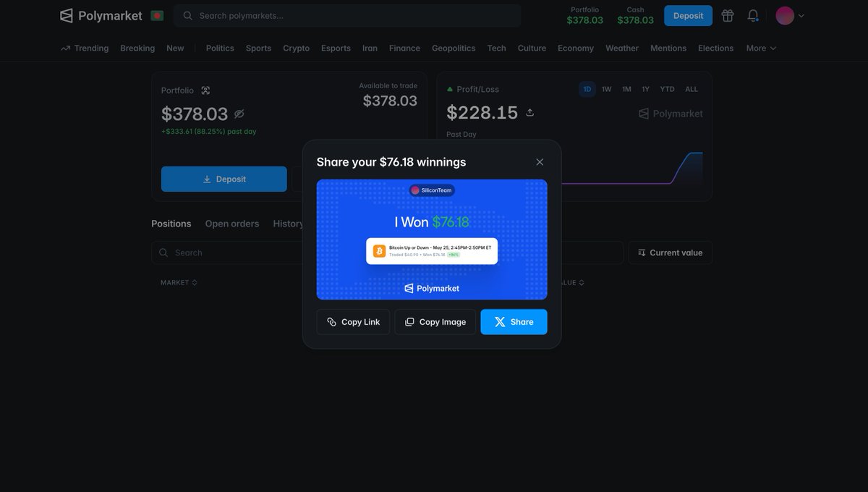The width and height of the screenshot is (868, 492).
Task: Expand the More categories dropdown
Action: click(x=761, y=48)
